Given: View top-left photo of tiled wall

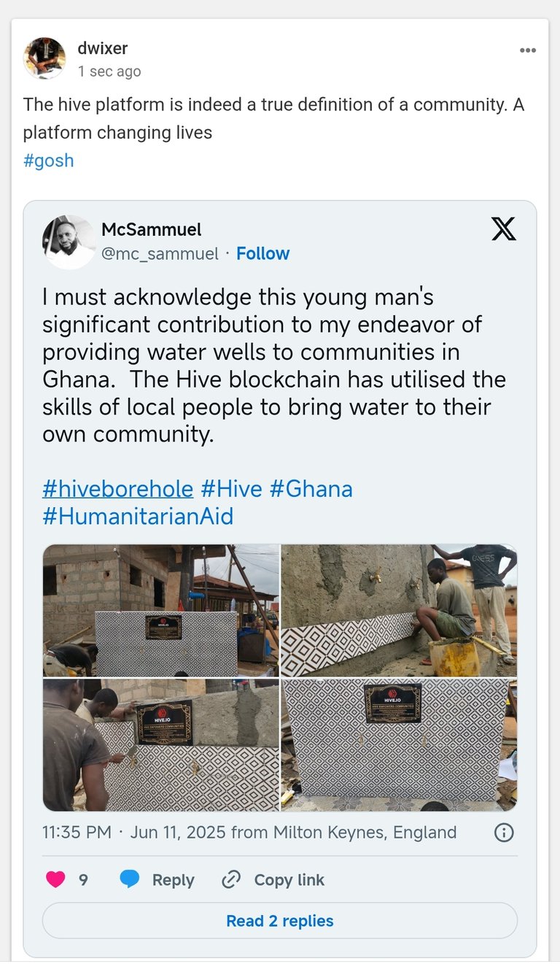Looking at the screenshot, I should point(161,610).
